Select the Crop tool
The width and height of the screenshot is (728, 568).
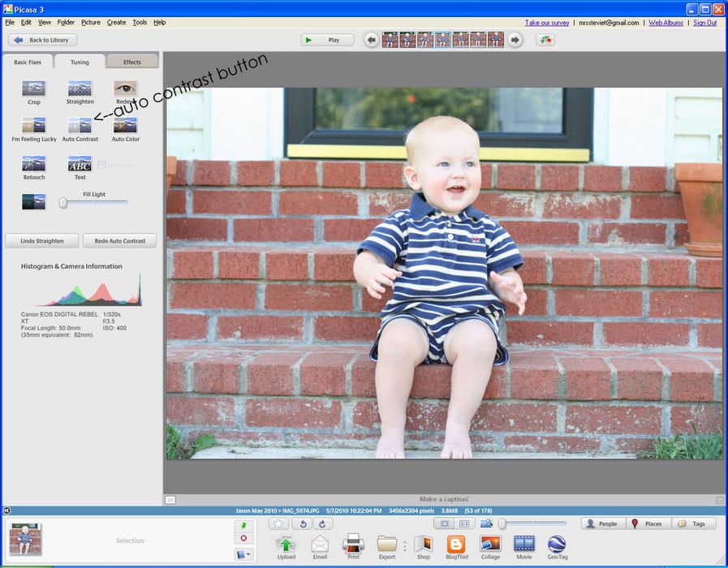(33, 88)
